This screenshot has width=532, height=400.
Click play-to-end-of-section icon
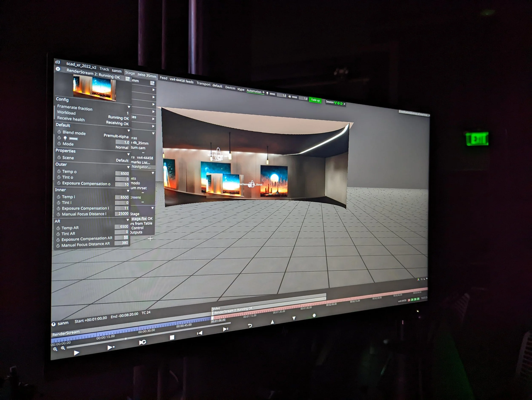pos(111,347)
